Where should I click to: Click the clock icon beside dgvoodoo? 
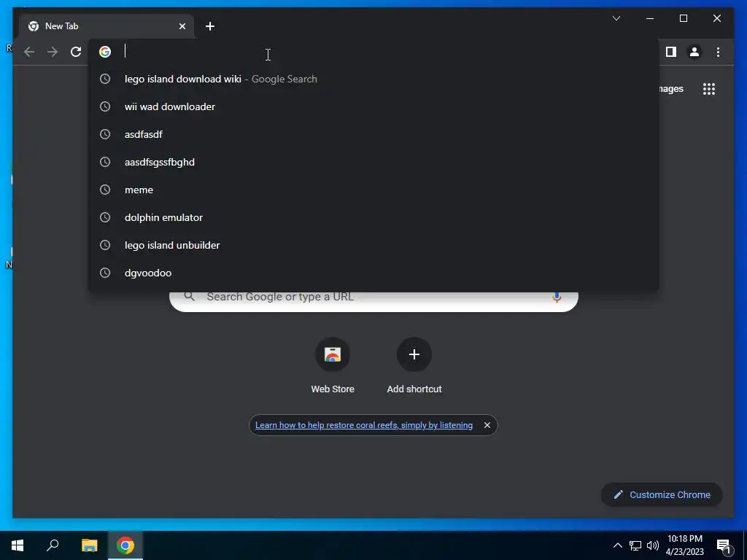[x=105, y=273]
